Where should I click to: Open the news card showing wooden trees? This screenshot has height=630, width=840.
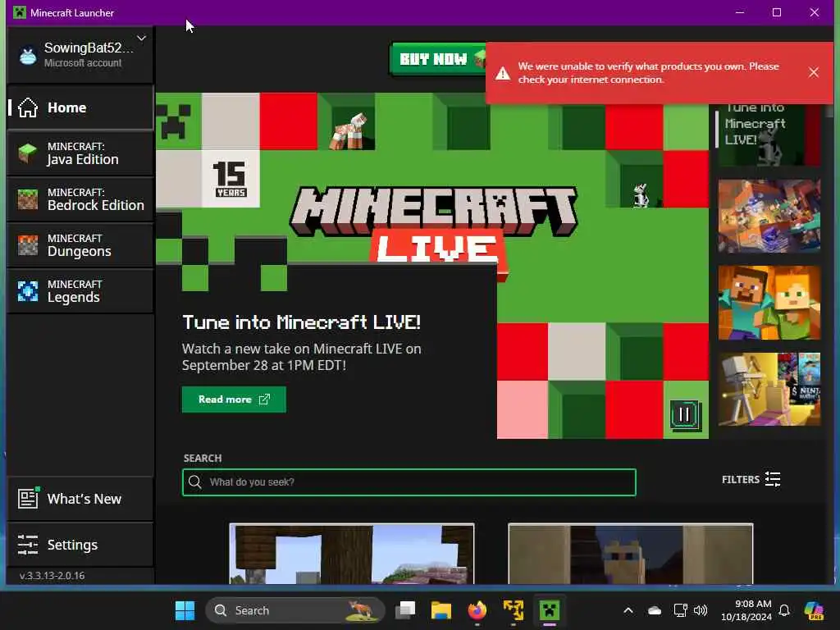point(352,554)
